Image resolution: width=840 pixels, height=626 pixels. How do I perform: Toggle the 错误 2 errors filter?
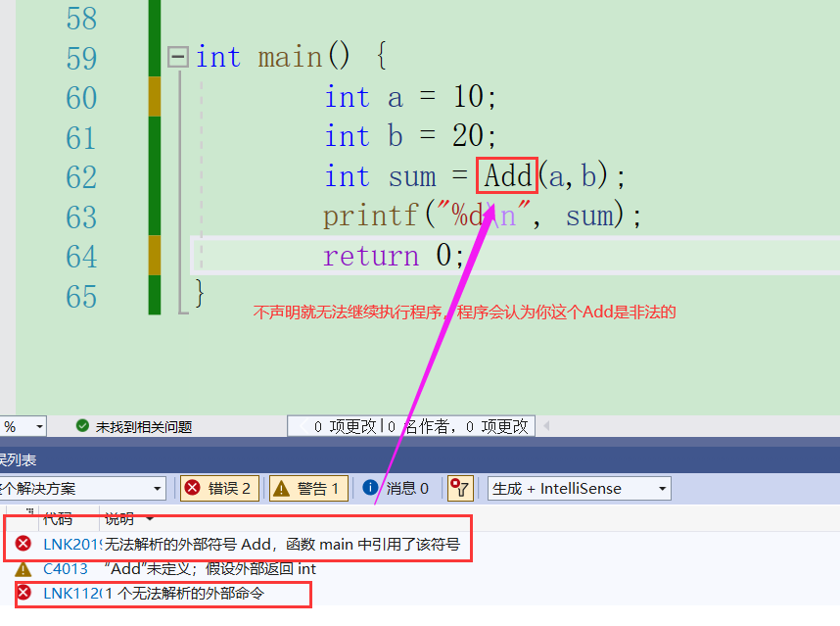point(219,488)
